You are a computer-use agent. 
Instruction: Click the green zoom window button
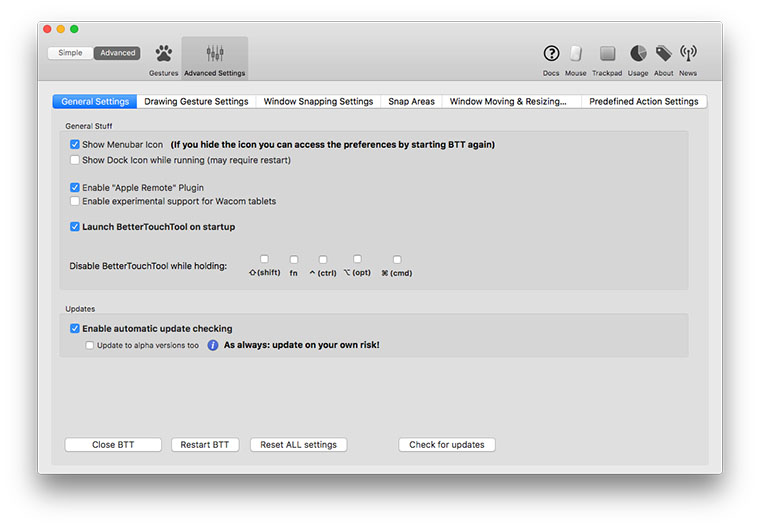74,29
